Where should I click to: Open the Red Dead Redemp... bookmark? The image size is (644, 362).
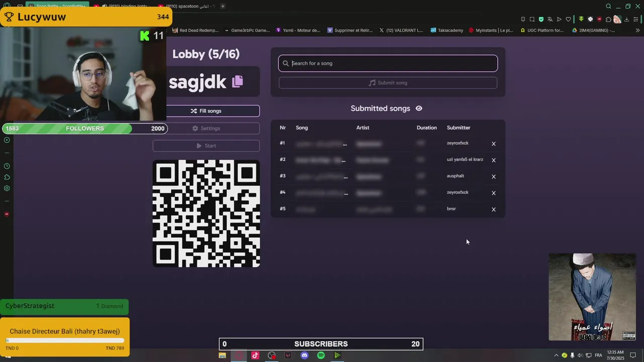195,30
